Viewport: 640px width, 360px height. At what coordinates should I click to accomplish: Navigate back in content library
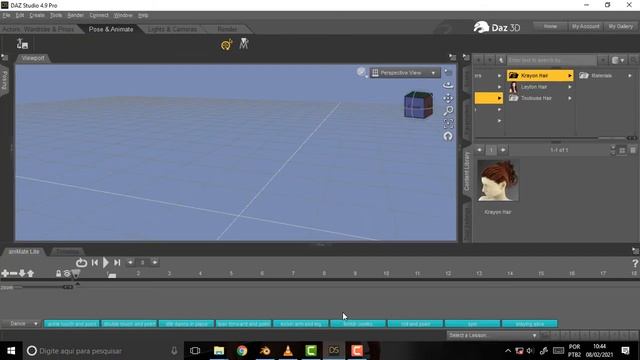(x=478, y=60)
